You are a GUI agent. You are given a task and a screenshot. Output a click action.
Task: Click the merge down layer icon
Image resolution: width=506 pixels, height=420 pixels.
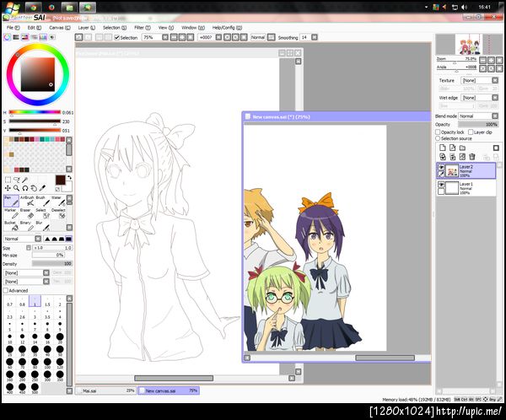pos(452,157)
